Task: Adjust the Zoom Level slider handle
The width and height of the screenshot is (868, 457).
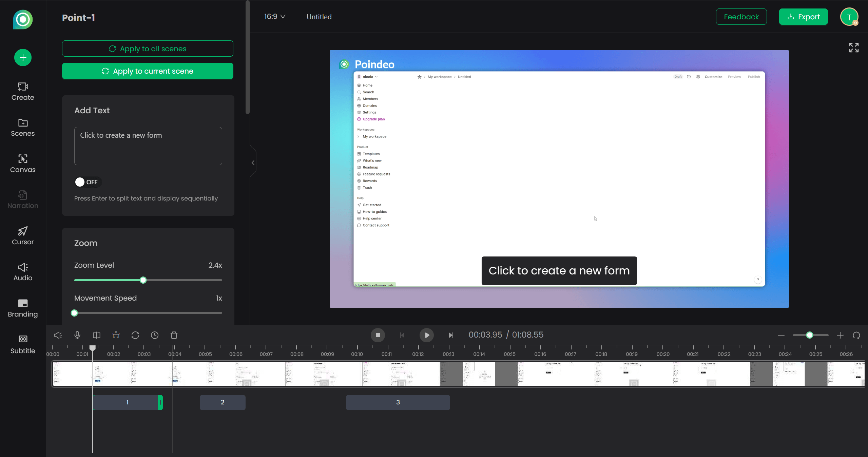Action: point(143,280)
